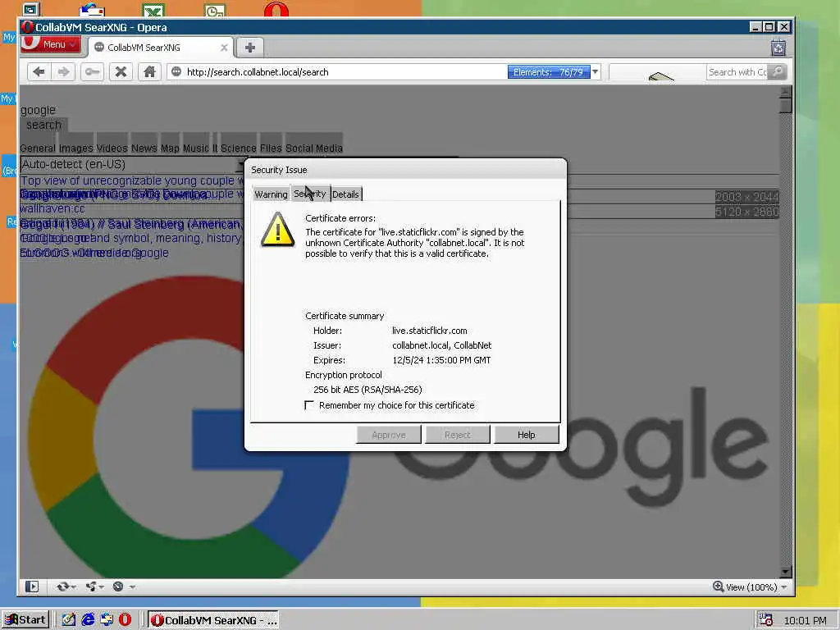840x630 pixels.
Task: Open the Social Media search category
Action: (314, 148)
